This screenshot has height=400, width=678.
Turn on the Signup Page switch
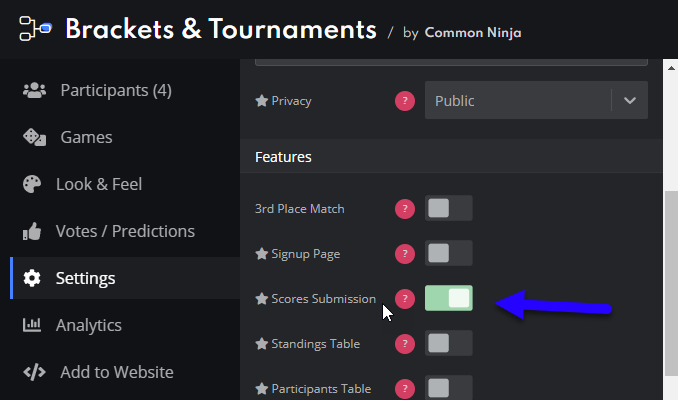(448, 253)
